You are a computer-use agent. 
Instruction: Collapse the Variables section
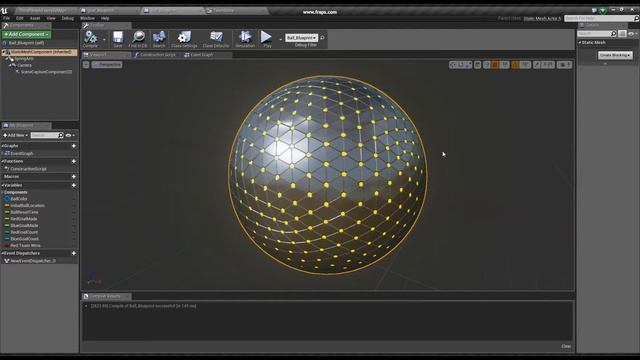(x=2, y=185)
